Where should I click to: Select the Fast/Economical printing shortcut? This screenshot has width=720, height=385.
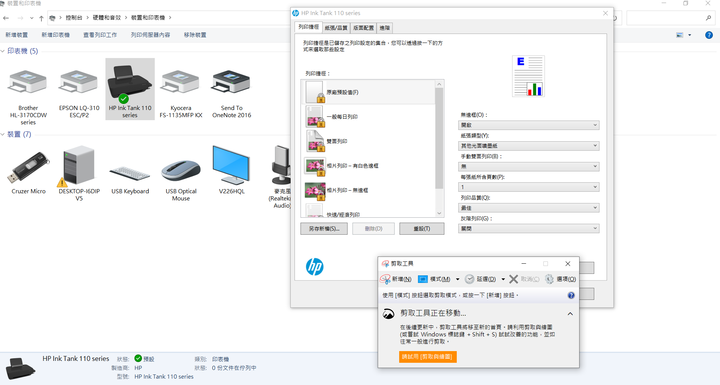pyautogui.click(x=368, y=211)
